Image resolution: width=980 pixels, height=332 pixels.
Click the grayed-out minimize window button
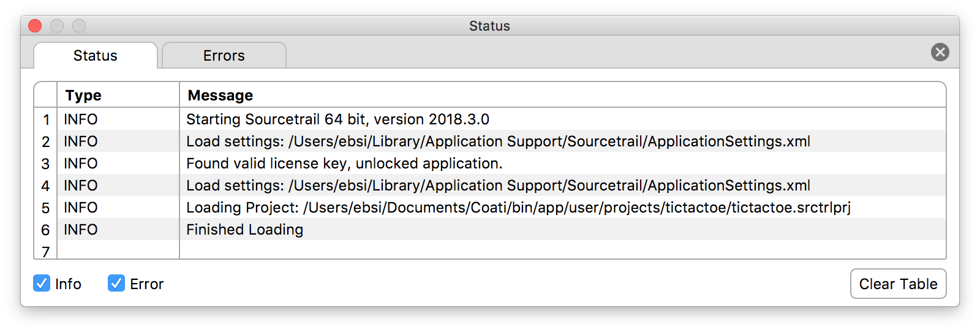point(57,26)
